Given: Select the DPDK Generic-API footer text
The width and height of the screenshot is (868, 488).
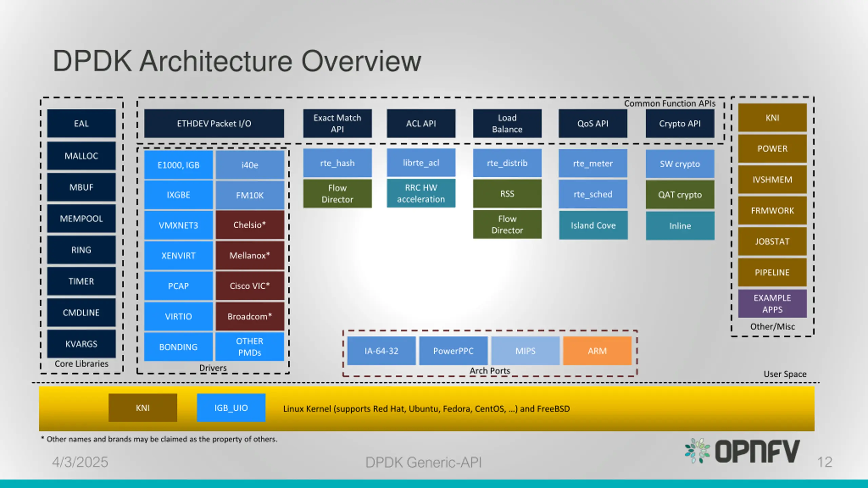Looking at the screenshot, I should pyautogui.click(x=423, y=462).
